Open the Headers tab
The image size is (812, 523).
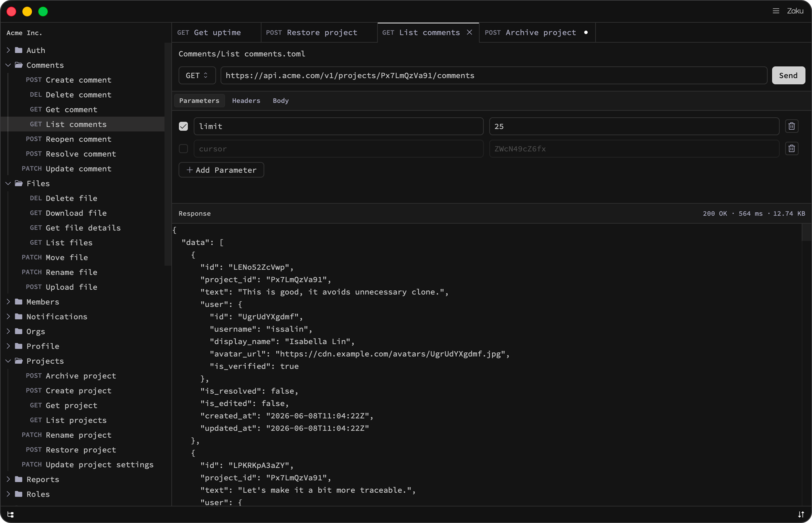click(246, 100)
